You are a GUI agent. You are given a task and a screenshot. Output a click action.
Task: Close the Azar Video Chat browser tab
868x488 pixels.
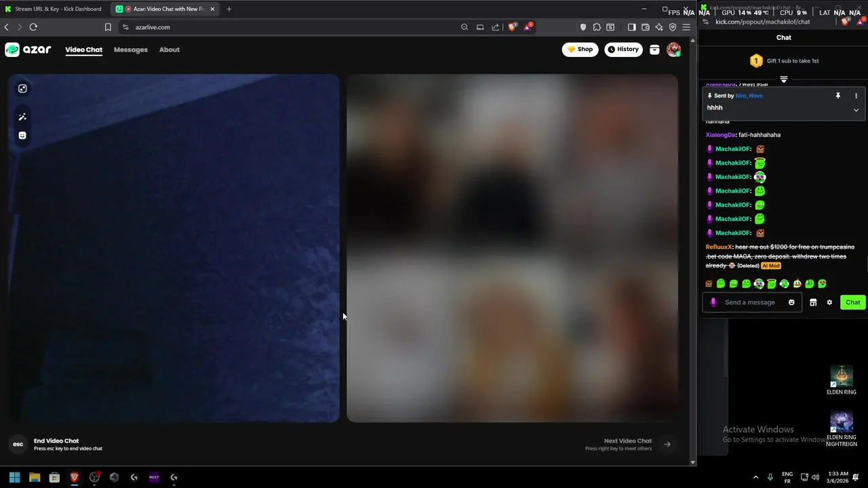(212, 9)
